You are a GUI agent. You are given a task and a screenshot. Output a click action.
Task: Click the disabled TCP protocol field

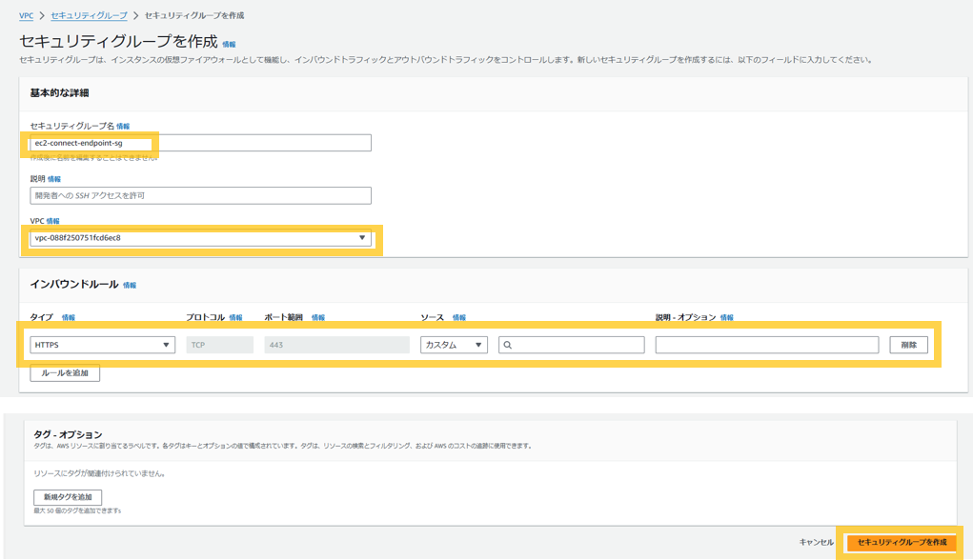coord(220,345)
